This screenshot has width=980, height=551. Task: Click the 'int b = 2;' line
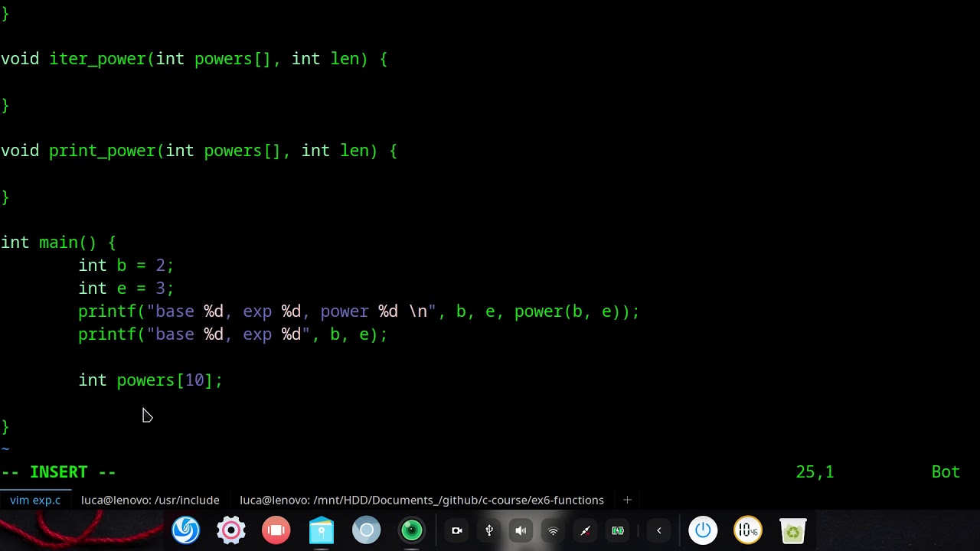tap(126, 266)
